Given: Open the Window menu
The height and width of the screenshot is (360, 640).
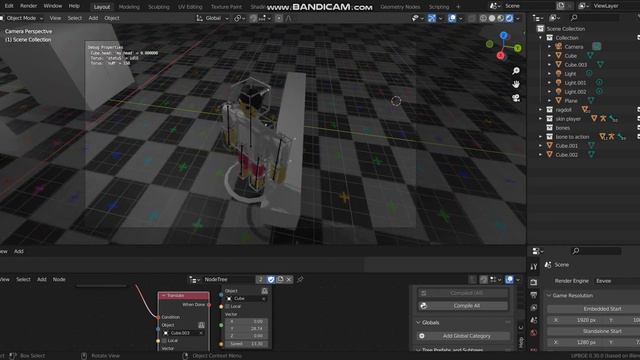Looking at the screenshot, I should [x=53, y=6].
